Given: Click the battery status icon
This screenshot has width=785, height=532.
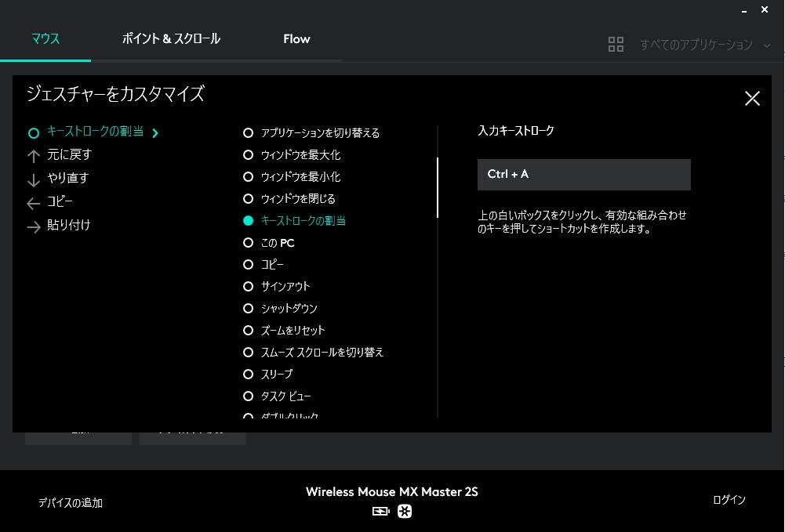Looking at the screenshot, I should tap(380, 511).
